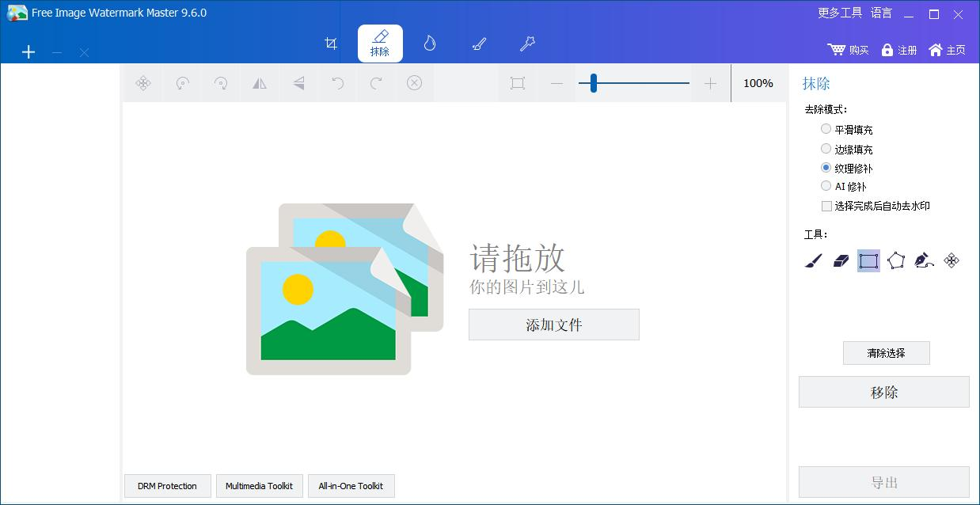The height and width of the screenshot is (505, 980).
Task: Open the Crop tool from the top bar
Action: [x=330, y=44]
